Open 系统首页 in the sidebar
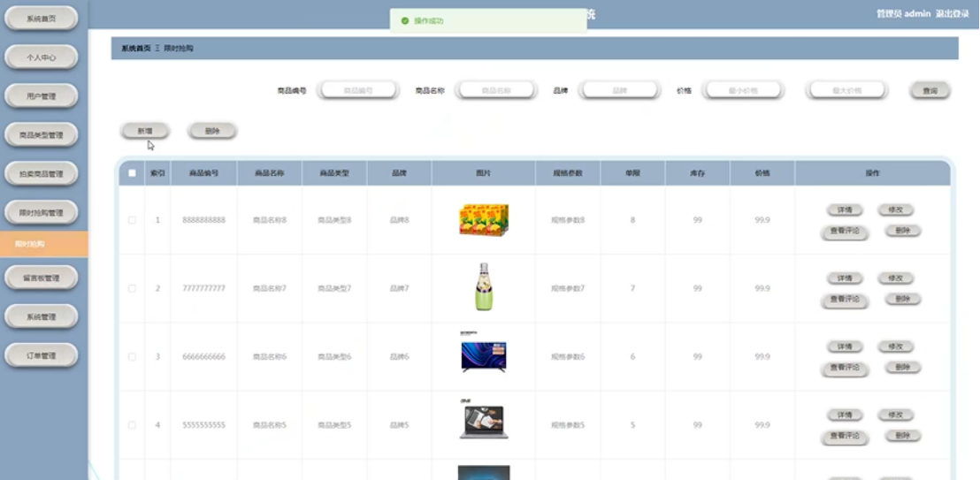This screenshot has width=980, height=480. click(42, 19)
